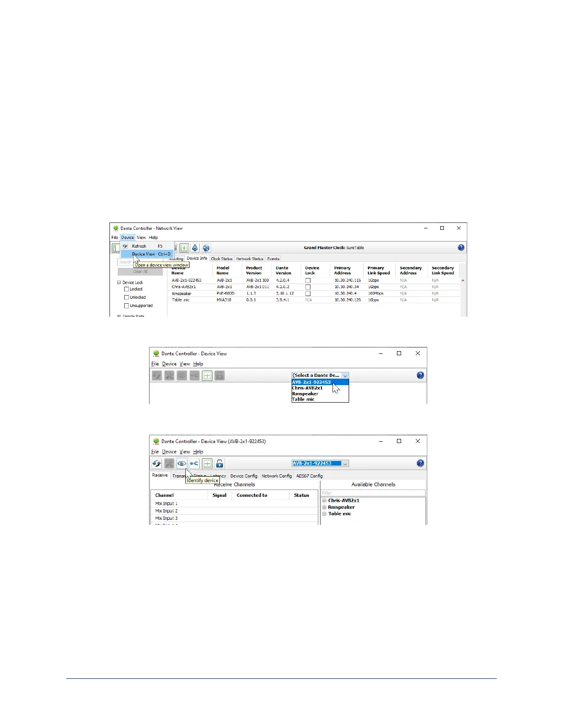Toggle Device Lock checkbox in AVB-2x1-922453 table row

coord(308,280)
